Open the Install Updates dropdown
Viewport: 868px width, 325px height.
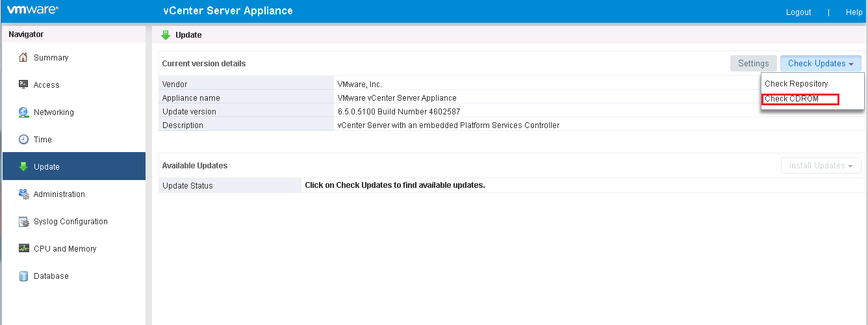[x=821, y=166]
